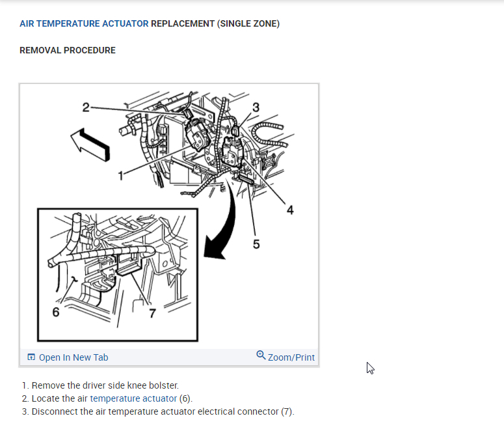Follow the AIR TEMPERATURE ACTUATOR heading link
504x429 pixels.
(84, 24)
